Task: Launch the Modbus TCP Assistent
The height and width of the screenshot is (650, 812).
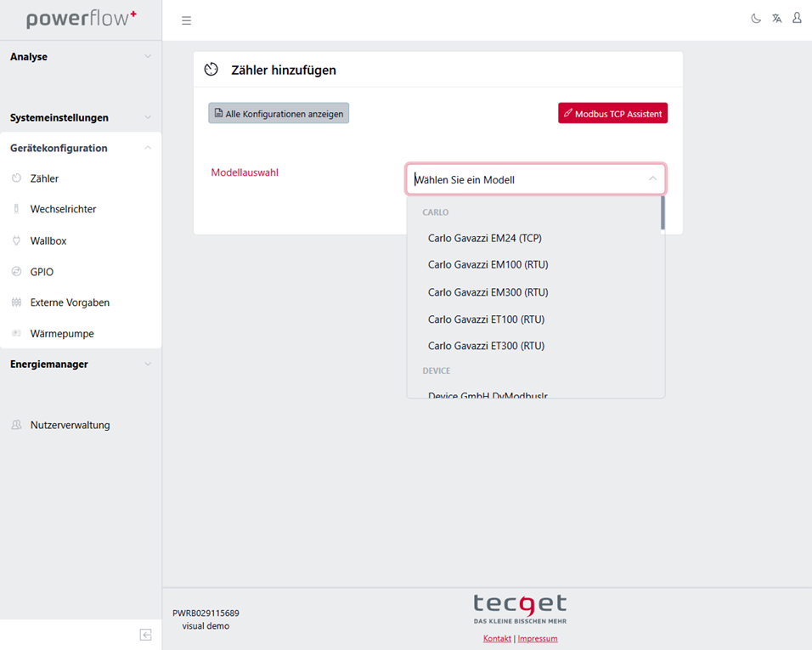Action: [612, 113]
